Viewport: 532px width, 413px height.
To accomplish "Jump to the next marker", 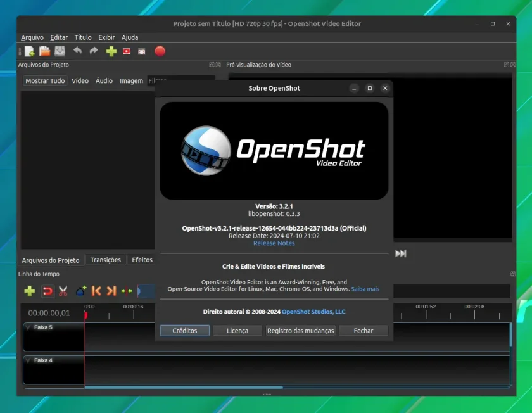I will click(111, 291).
